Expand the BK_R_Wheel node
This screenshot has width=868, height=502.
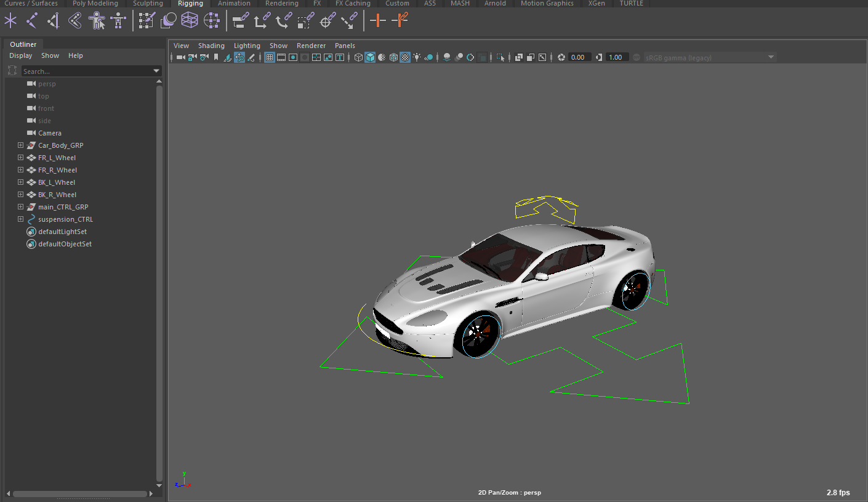20,195
